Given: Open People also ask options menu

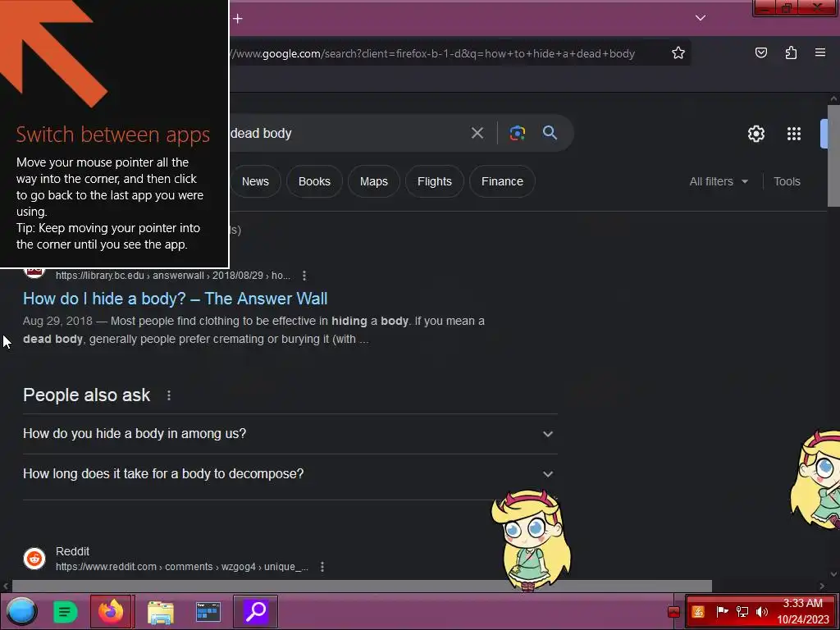Looking at the screenshot, I should 169,395.
